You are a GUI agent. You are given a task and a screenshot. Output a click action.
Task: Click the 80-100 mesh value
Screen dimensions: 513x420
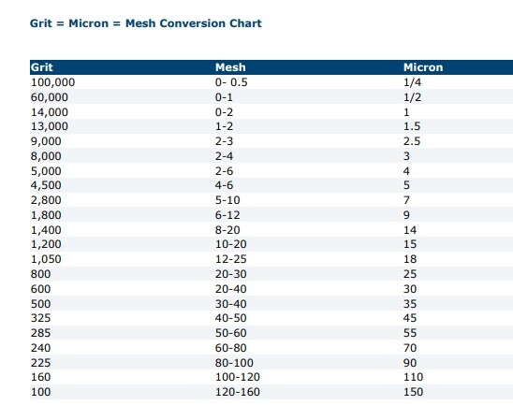(234, 363)
